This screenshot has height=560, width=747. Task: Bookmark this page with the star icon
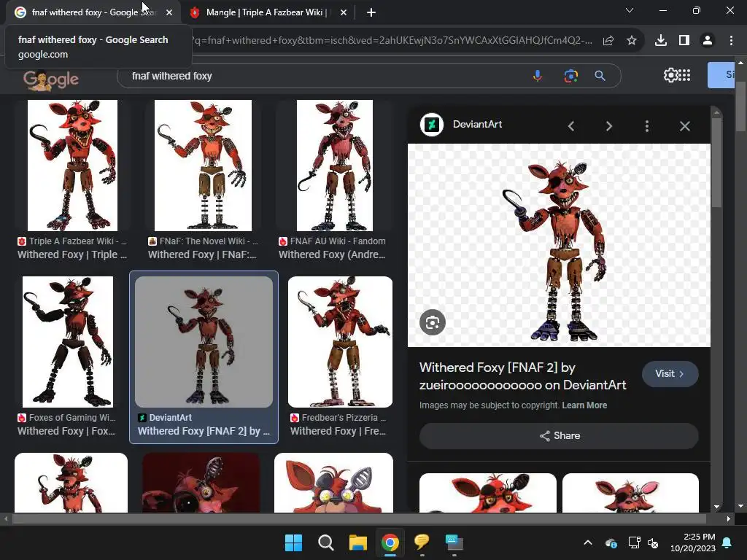(632, 41)
